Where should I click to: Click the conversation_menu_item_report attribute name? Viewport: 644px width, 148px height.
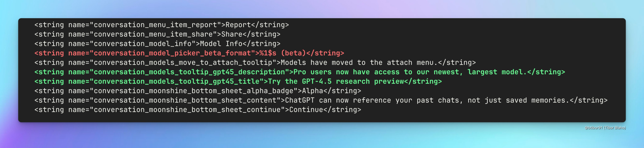(x=155, y=25)
